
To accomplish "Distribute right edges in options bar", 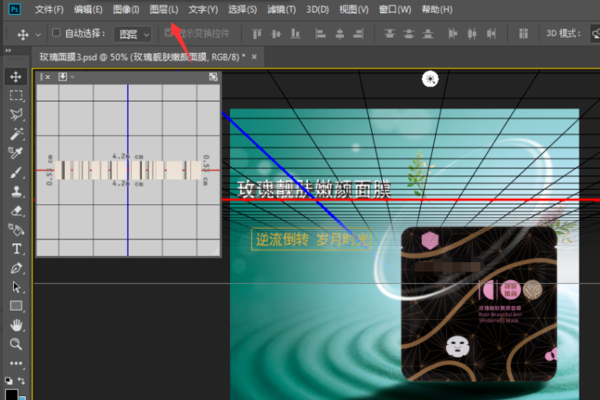I will [491, 34].
